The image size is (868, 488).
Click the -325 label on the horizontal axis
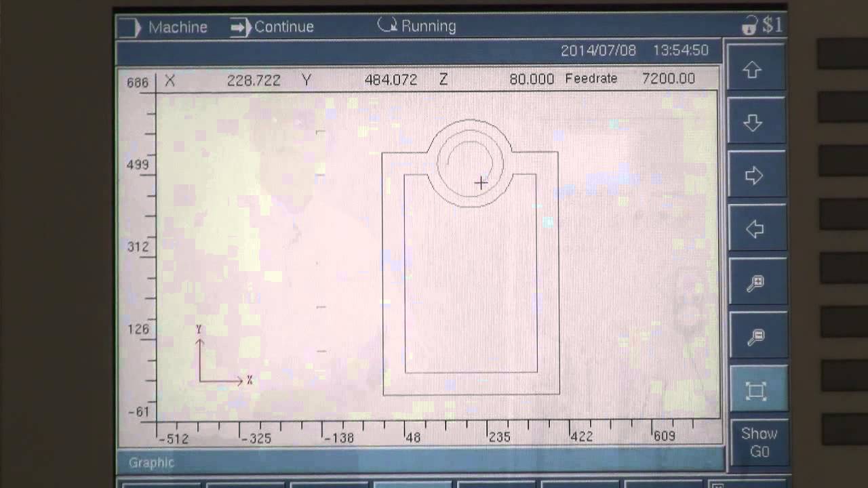tap(256, 438)
